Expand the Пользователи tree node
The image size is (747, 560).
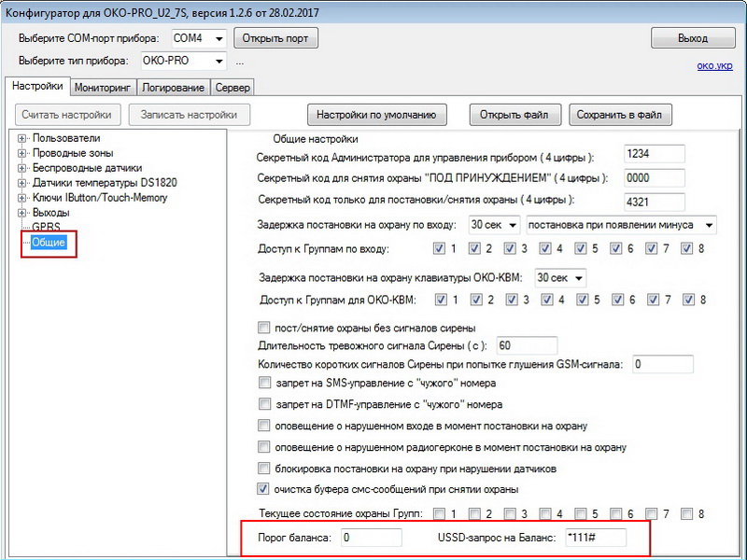pos(21,138)
